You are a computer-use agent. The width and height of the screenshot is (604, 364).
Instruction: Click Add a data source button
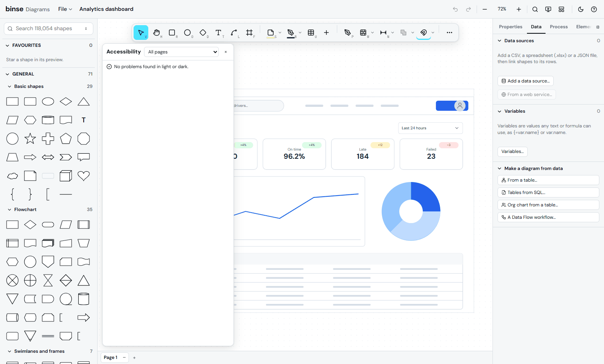tap(525, 81)
